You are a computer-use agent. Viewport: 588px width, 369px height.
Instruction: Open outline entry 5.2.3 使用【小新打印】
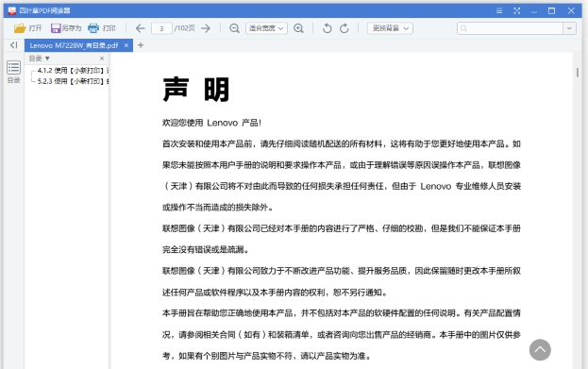[73, 81]
